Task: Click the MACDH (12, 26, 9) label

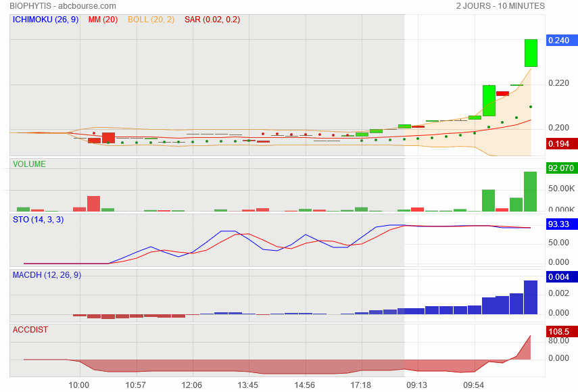Action: pyautogui.click(x=47, y=275)
